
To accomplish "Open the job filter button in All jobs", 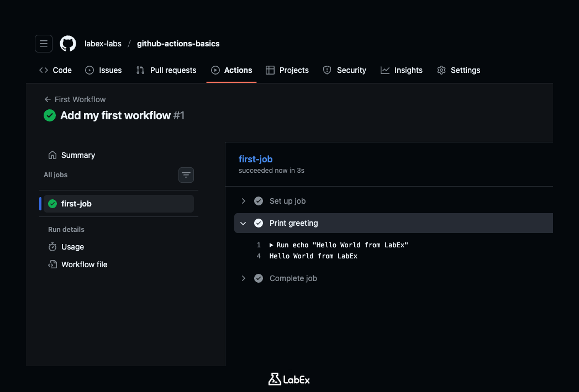I will (186, 175).
